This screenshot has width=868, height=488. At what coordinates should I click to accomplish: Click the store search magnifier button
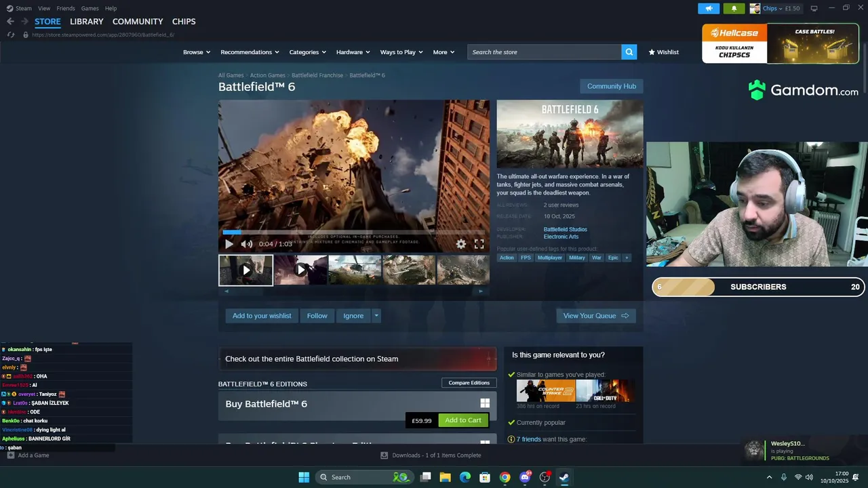(629, 52)
